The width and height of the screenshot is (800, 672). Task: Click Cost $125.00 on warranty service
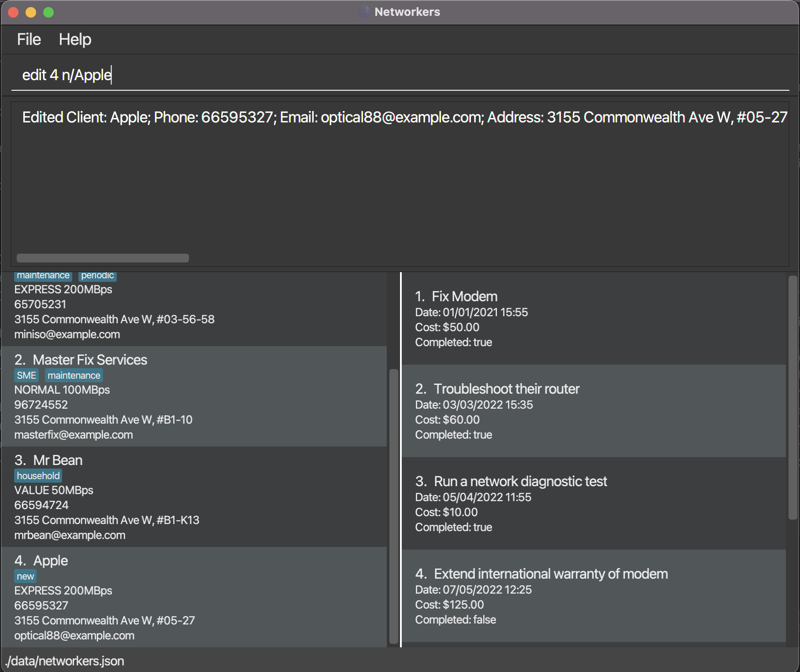tap(449, 605)
